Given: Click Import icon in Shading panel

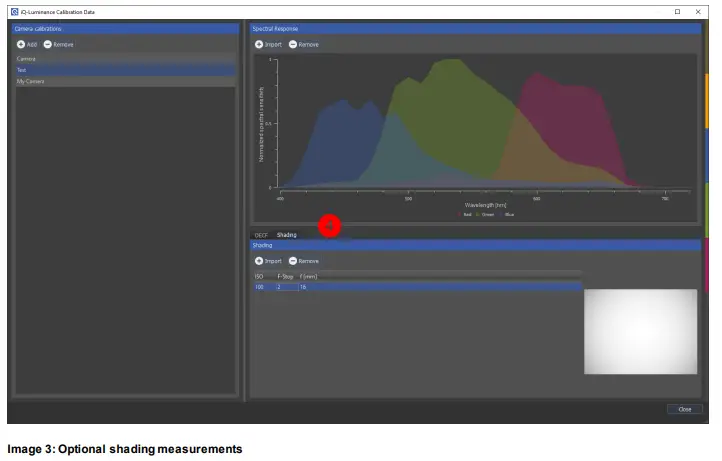Looking at the screenshot, I should 259,261.
